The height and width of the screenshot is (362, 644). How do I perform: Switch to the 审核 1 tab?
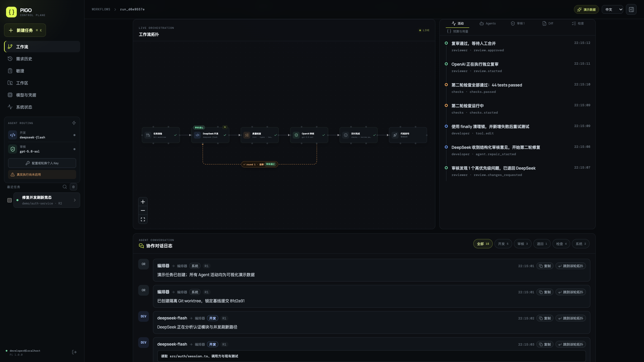[x=518, y=23]
